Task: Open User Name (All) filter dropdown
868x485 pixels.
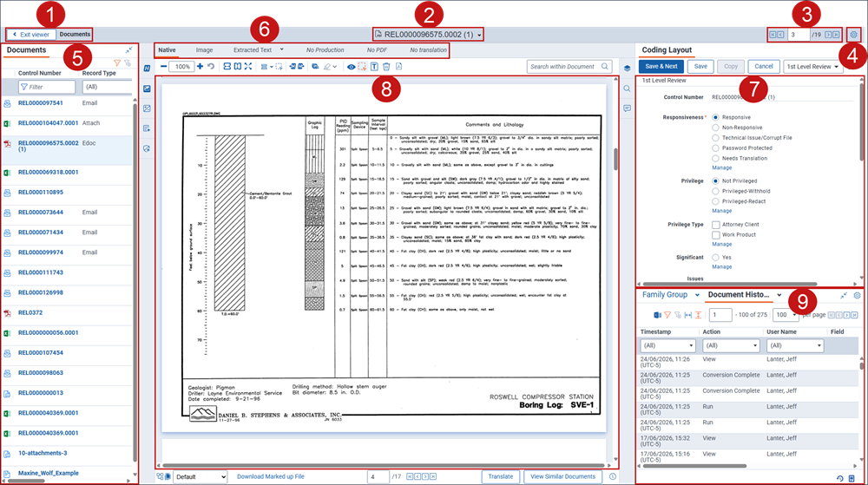Action: click(x=795, y=345)
